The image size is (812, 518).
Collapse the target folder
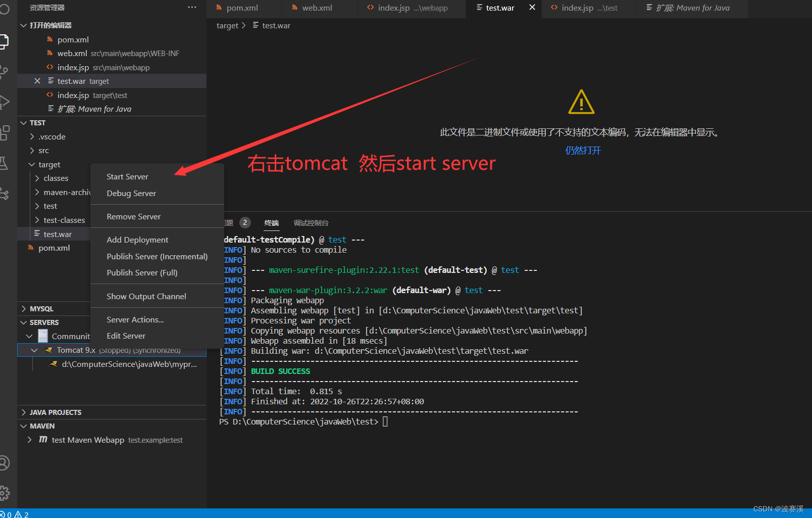point(32,165)
